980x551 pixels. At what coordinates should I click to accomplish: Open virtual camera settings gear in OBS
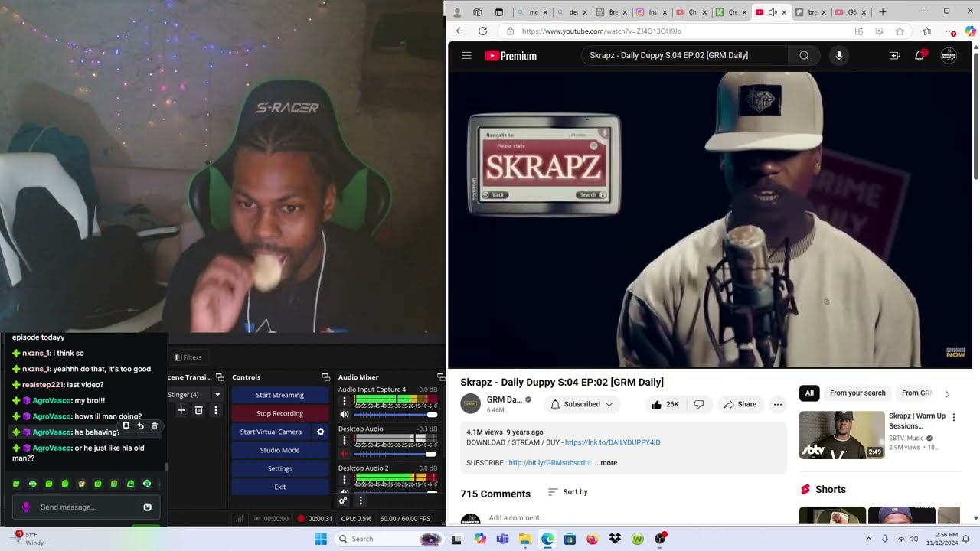coord(321,432)
